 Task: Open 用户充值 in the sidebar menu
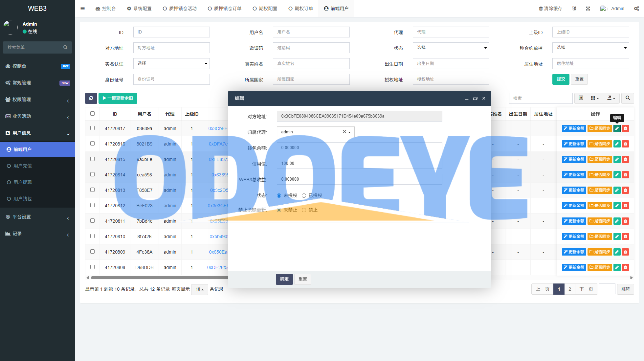pyautogui.click(x=23, y=166)
